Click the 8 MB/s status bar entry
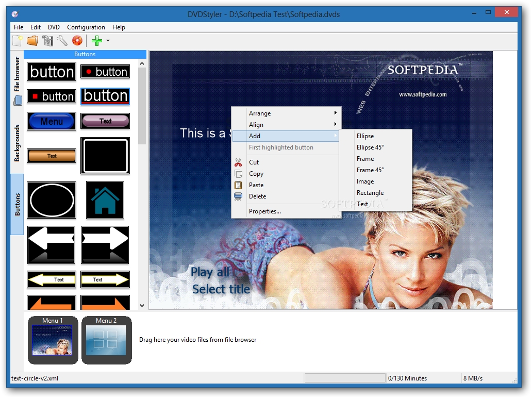This screenshot has width=532, height=398. (473, 378)
